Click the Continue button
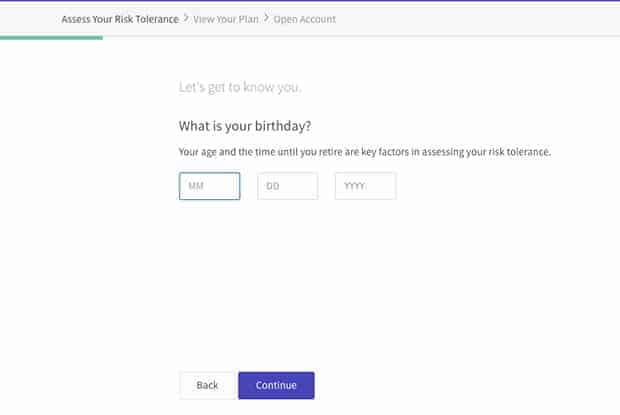Image resolution: width=620 pixels, height=415 pixels. (276, 385)
